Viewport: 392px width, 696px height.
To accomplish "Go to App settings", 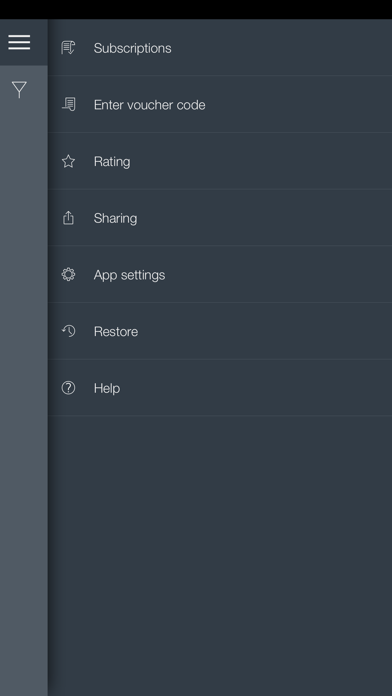I will point(220,274).
